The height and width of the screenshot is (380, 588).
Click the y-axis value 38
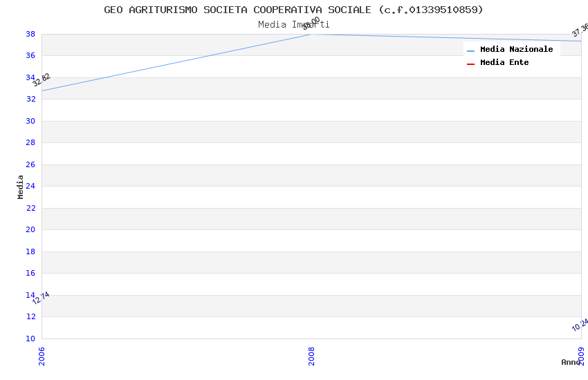point(30,34)
